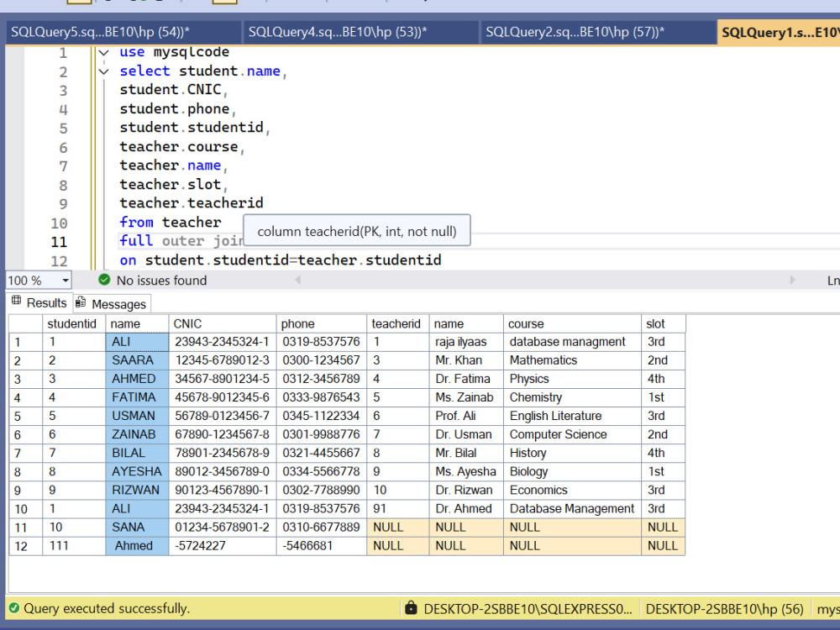This screenshot has height=630, width=840.
Task: Click the cell containing AYESHA
Action: 137,471
